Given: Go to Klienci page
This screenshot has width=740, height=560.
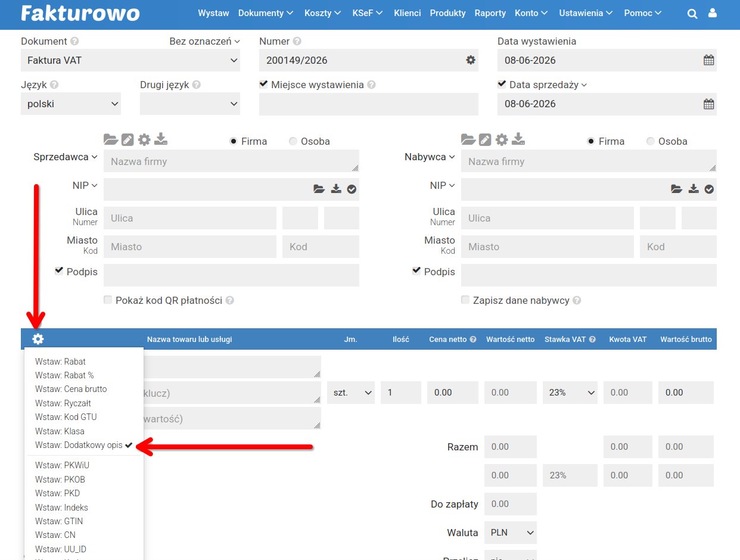Looking at the screenshot, I should (x=408, y=13).
